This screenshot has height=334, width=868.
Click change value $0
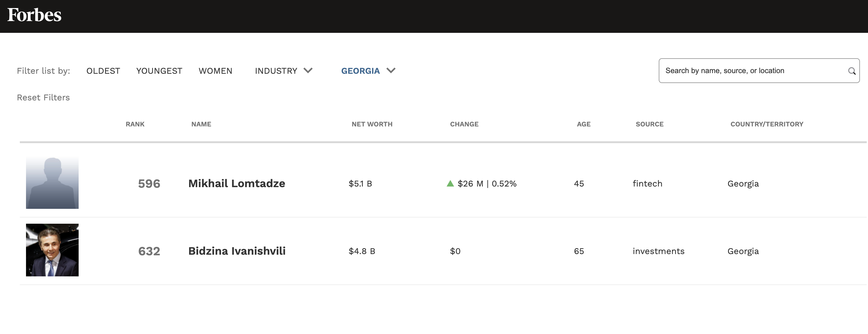click(x=455, y=251)
